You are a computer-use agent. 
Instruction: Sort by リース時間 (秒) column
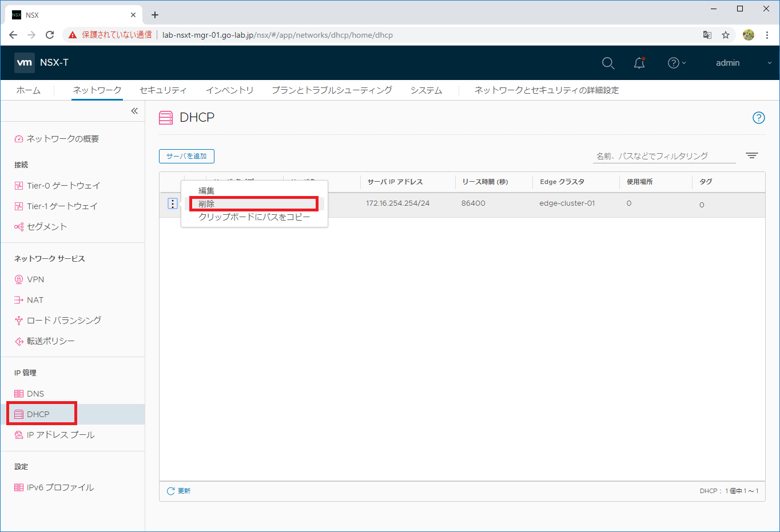point(485,182)
